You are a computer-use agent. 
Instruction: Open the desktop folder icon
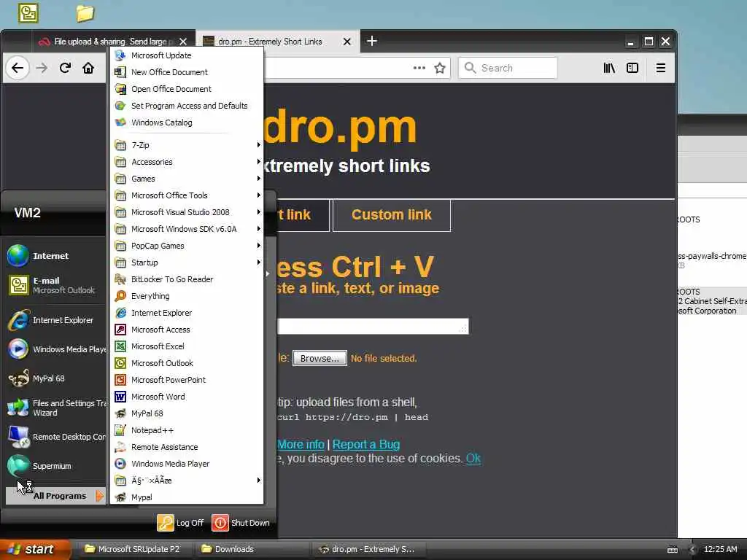click(85, 13)
